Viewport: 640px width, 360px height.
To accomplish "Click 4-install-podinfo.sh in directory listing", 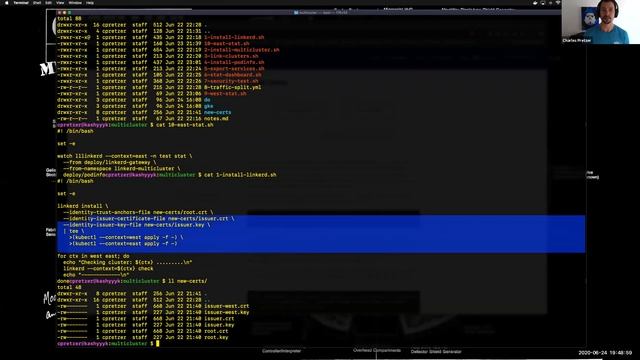I will (234, 62).
